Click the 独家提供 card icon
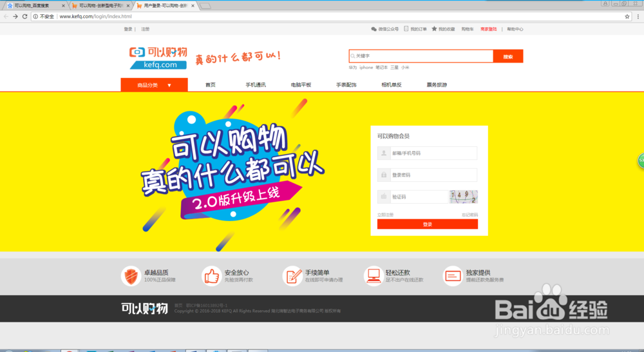 (x=453, y=276)
